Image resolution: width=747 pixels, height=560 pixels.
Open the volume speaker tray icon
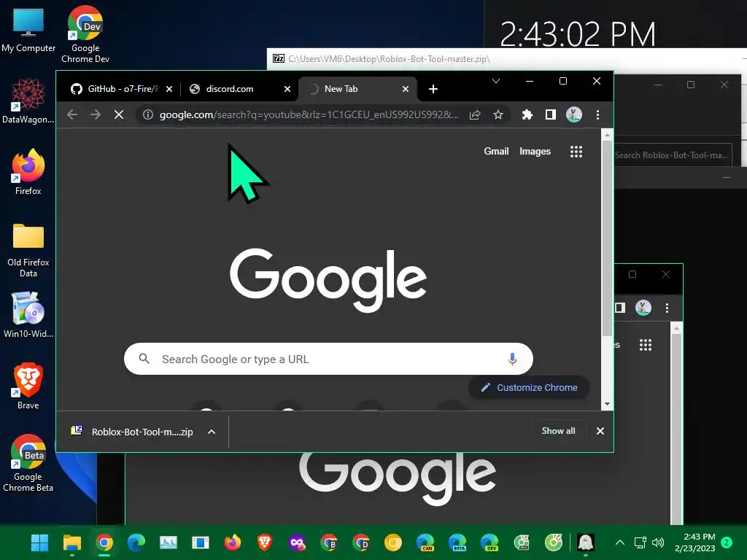(658, 542)
